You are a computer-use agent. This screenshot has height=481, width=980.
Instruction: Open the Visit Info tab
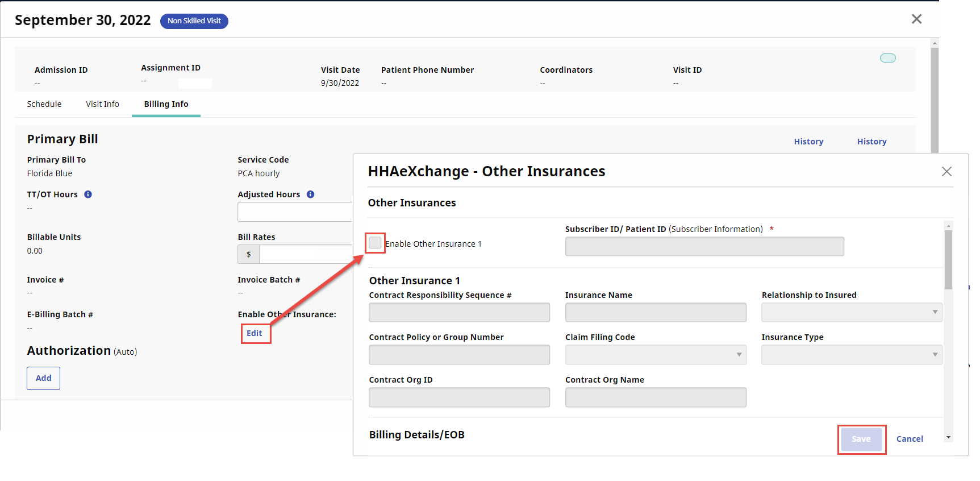coord(103,104)
